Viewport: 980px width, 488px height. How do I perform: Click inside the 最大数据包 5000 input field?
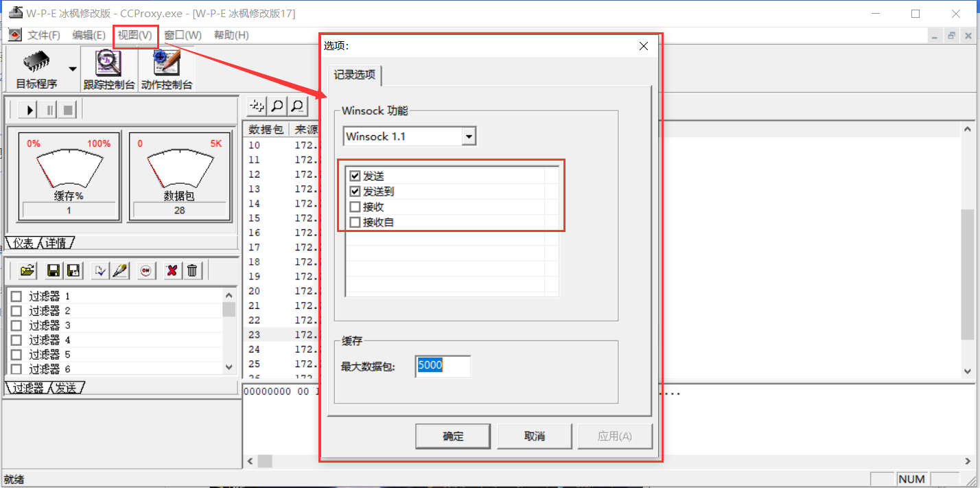(x=443, y=366)
